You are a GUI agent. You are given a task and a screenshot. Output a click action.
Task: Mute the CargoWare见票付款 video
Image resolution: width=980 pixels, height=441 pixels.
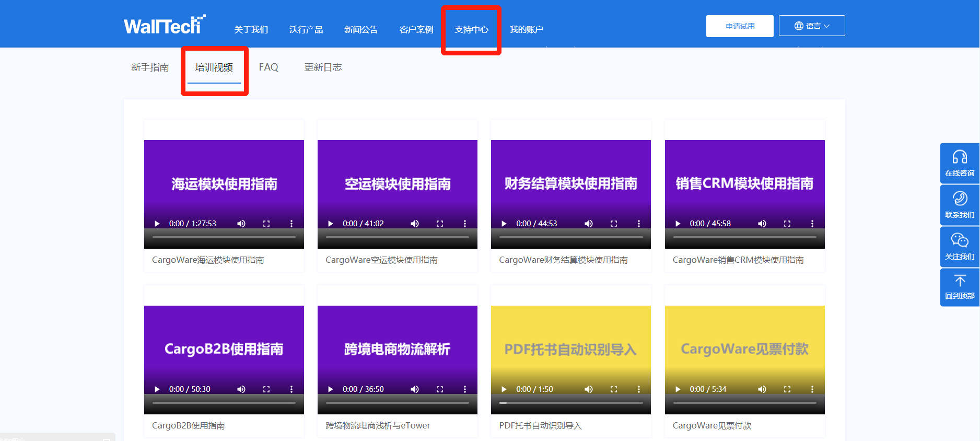coord(762,389)
